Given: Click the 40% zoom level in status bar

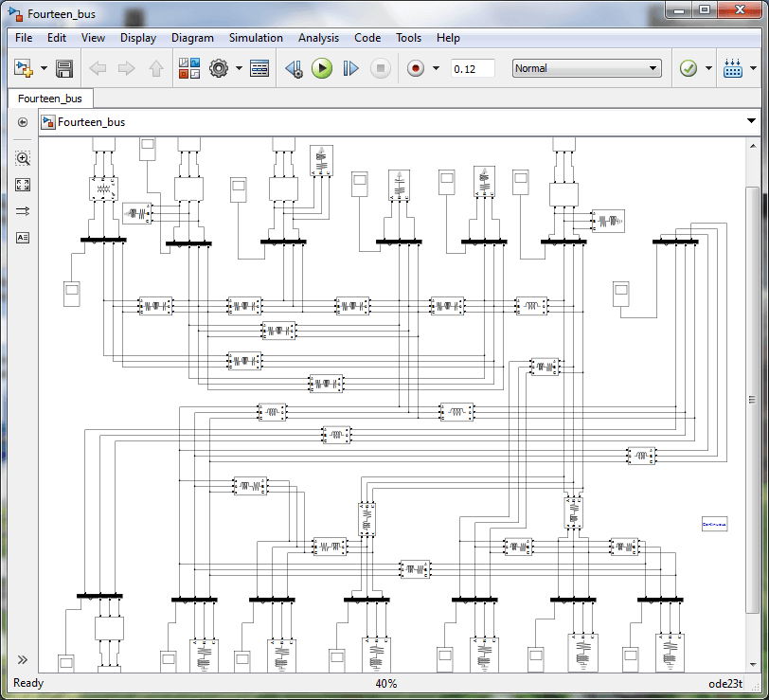Looking at the screenshot, I should [x=386, y=683].
